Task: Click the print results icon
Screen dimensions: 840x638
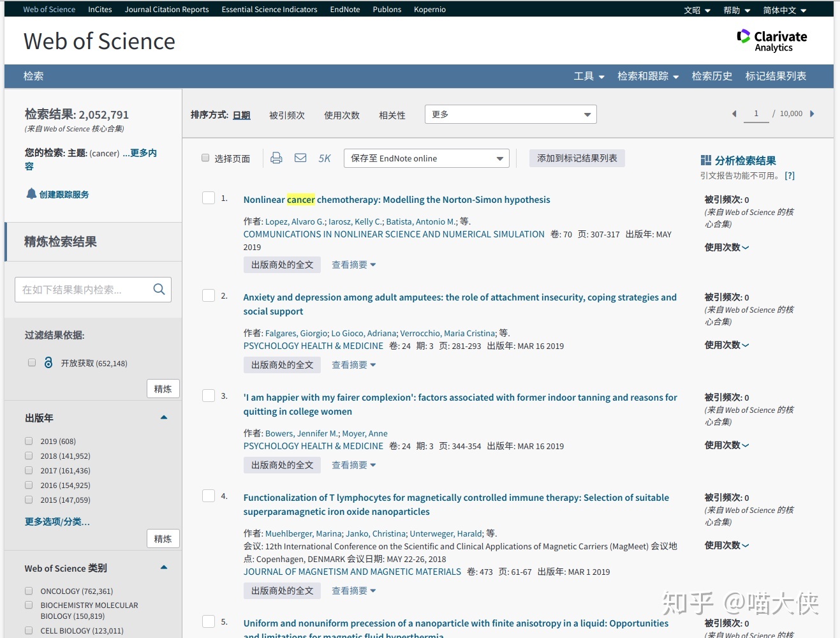Action: 276,158
